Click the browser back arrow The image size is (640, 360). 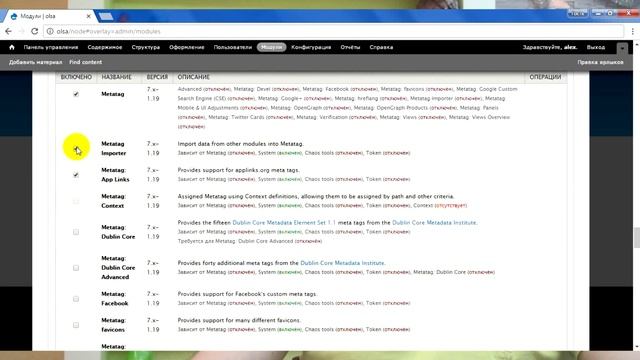pyautogui.click(x=9, y=31)
